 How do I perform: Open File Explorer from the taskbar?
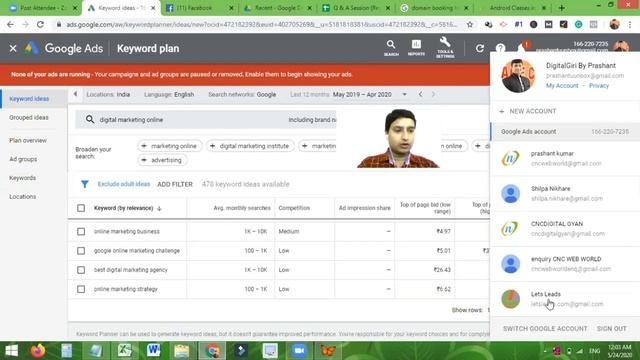click(182, 351)
